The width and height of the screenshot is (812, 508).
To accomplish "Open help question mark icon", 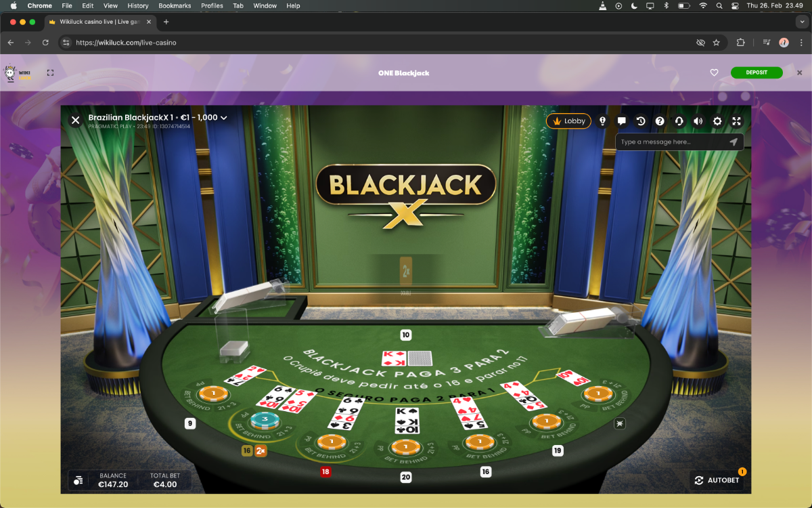I will pos(660,121).
